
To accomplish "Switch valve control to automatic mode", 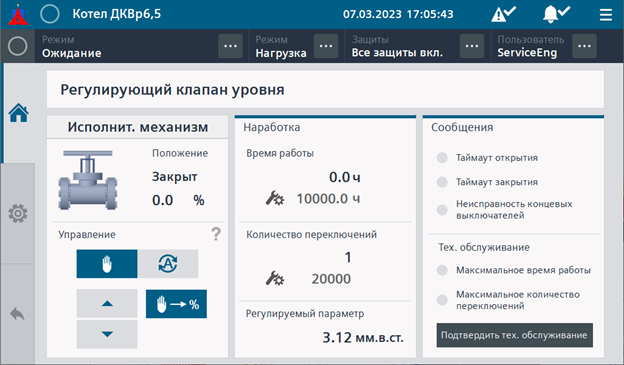I will pyautogui.click(x=168, y=264).
